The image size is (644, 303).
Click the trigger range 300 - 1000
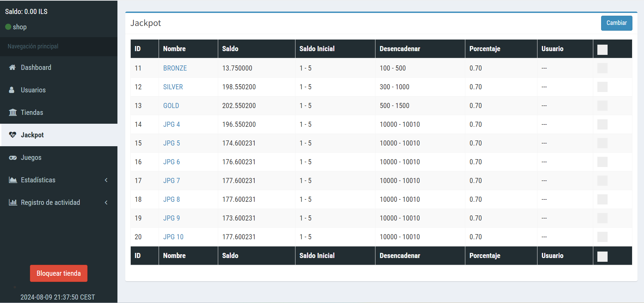395,87
